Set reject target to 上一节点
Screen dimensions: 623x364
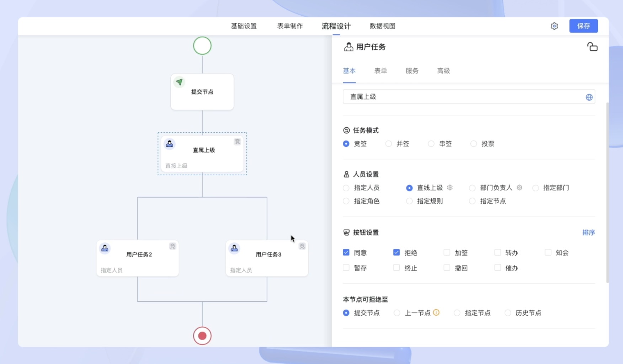pos(397,313)
